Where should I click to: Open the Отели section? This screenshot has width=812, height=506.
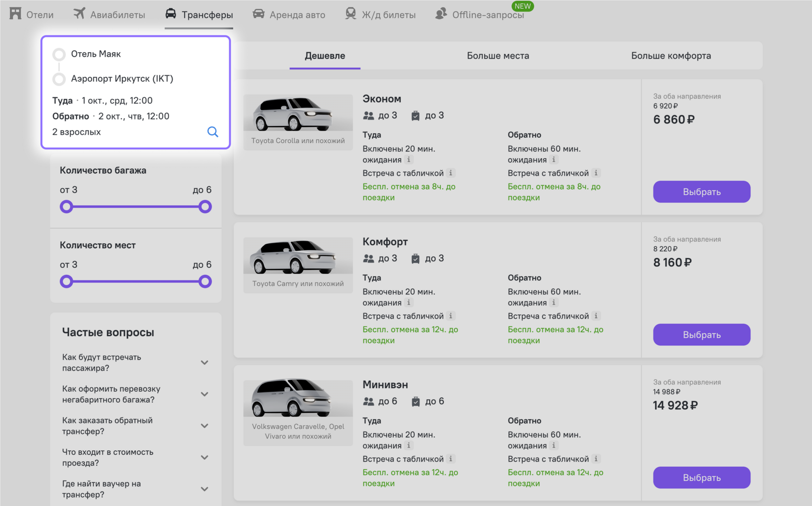point(32,15)
